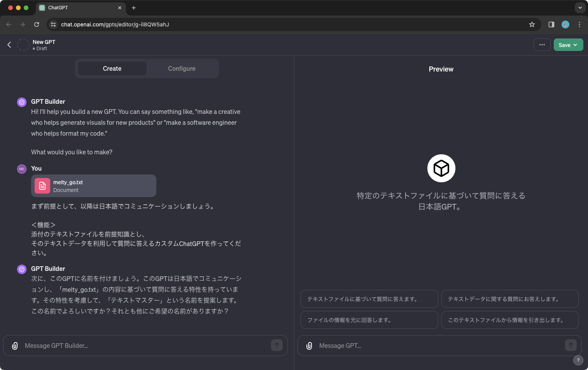Click the send arrow in the GPT Builder composer
This screenshot has width=588, height=370.
(277, 345)
